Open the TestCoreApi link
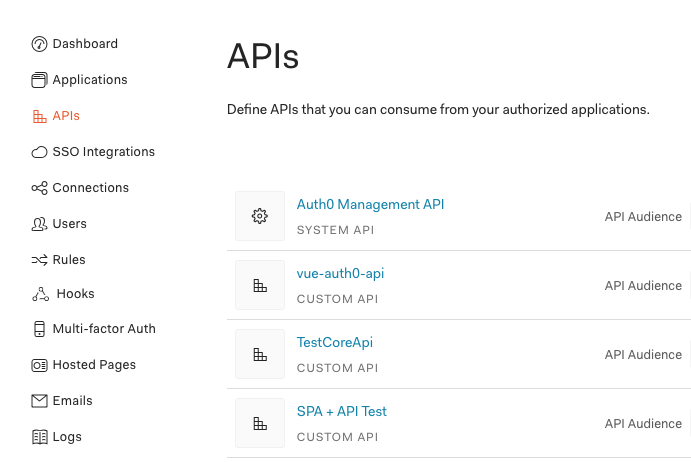 (x=334, y=343)
